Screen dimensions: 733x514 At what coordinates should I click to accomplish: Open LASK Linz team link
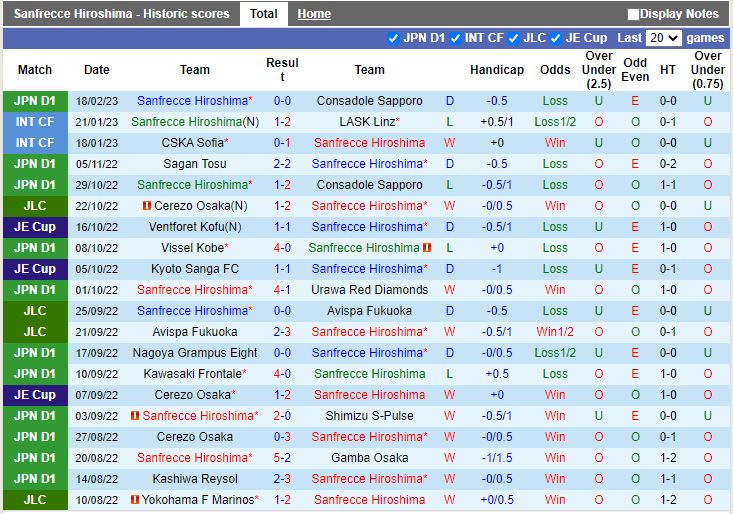pyautogui.click(x=369, y=122)
